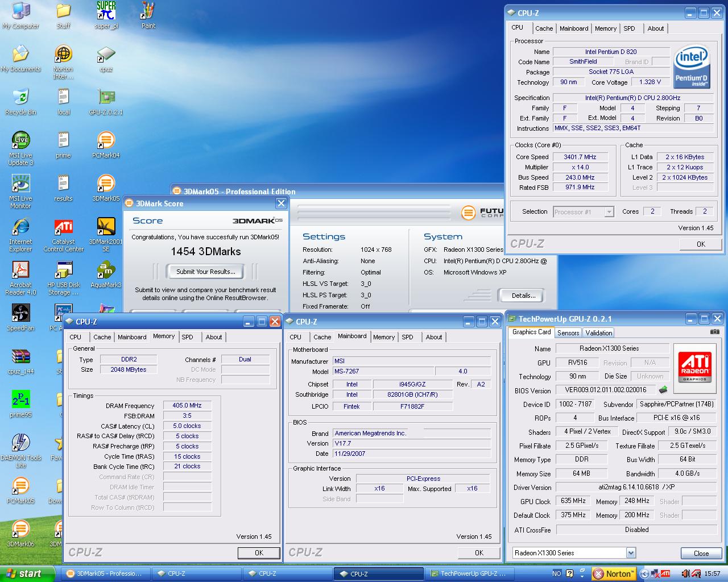Launch the PCMark05 desktop shortcut
The width and height of the screenshot is (728, 582).
click(x=20, y=490)
